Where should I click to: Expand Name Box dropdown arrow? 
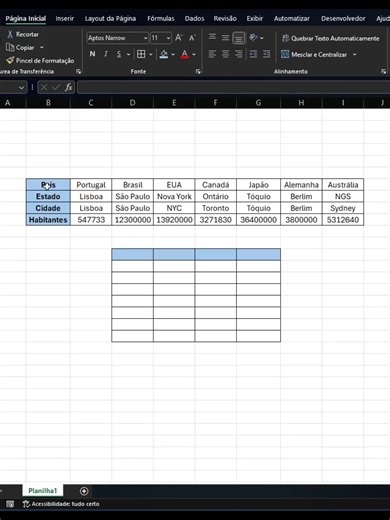21,88
